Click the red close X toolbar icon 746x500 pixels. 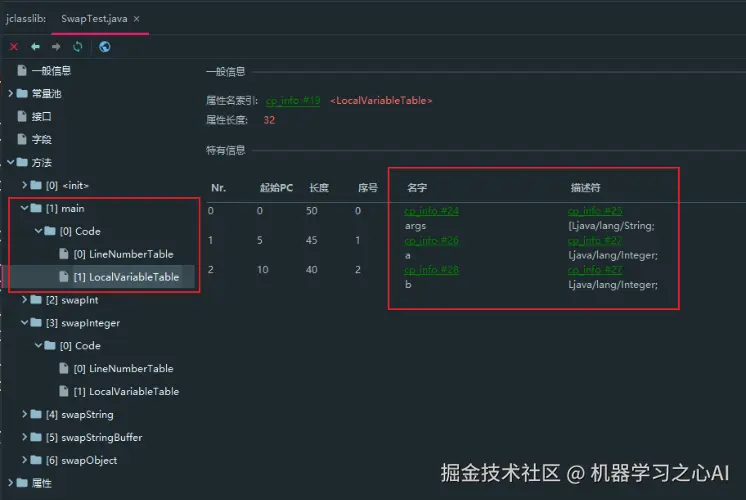click(14, 47)
